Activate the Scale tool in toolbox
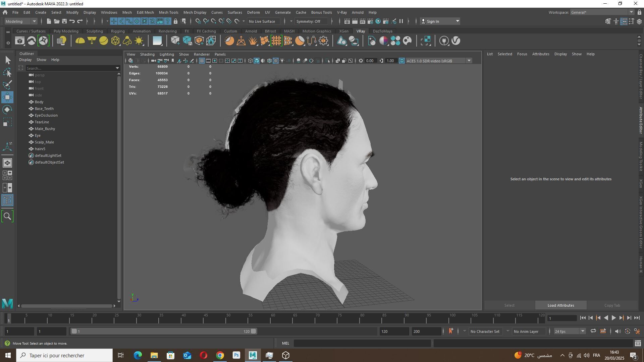This screenshot has width=644, height=362. (x=7, y=122)
